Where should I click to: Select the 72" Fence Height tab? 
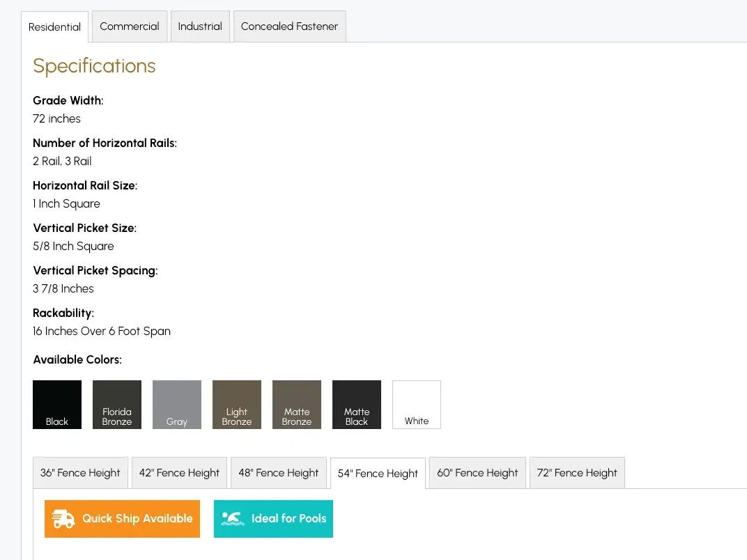(577, 473)
